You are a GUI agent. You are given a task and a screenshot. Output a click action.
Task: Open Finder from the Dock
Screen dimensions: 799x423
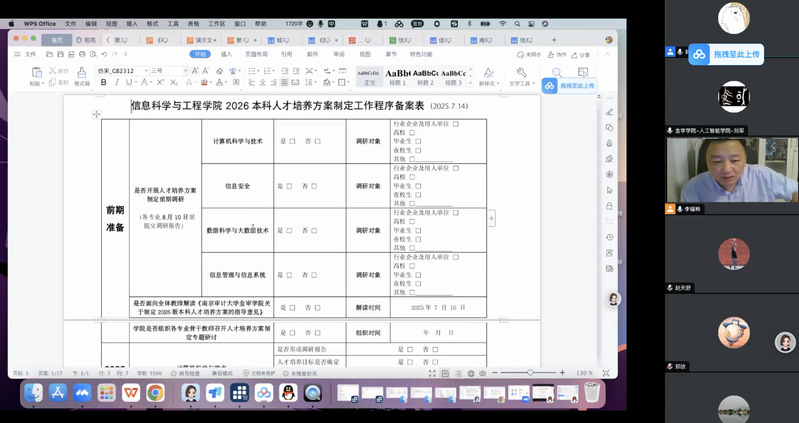pyautogui.click(x=34, y=394)
